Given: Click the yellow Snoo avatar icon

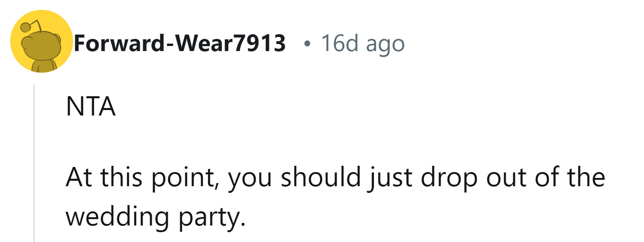Looking at the screenshot, I should tap(41, 41).
